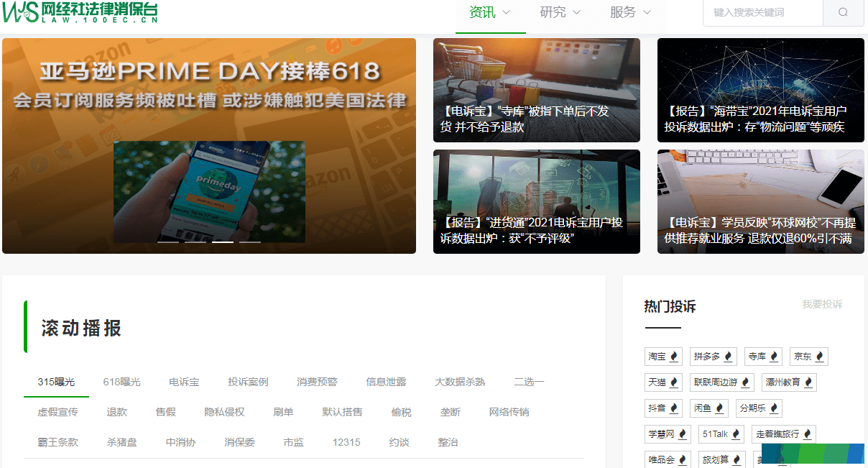The height and width of the screenshot is (468, 868).
Task: Switch to the 虚假宣传 tab
Action: click(57, 412)
